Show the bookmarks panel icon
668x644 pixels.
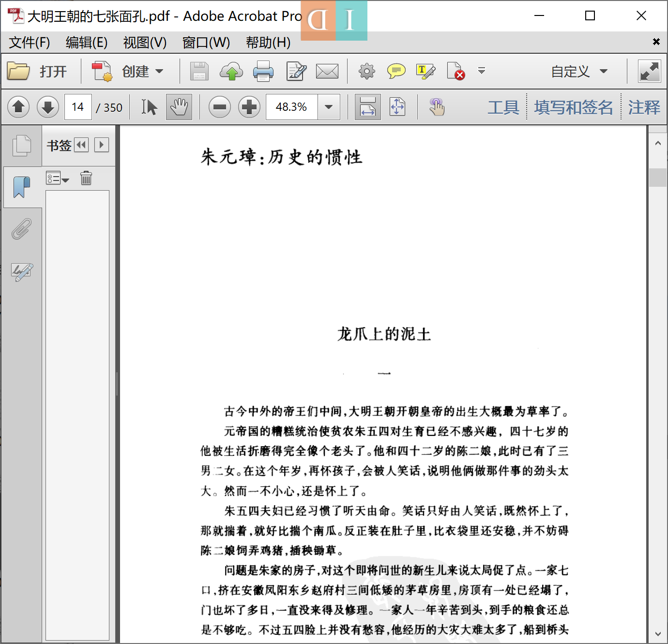point(21,187)
